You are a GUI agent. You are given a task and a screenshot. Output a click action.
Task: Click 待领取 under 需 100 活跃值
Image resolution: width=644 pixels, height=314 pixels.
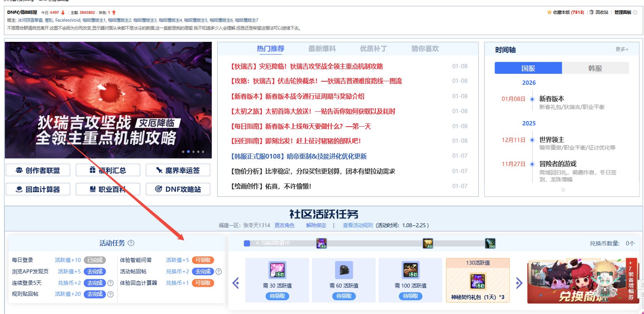click(x=411, y=296)
